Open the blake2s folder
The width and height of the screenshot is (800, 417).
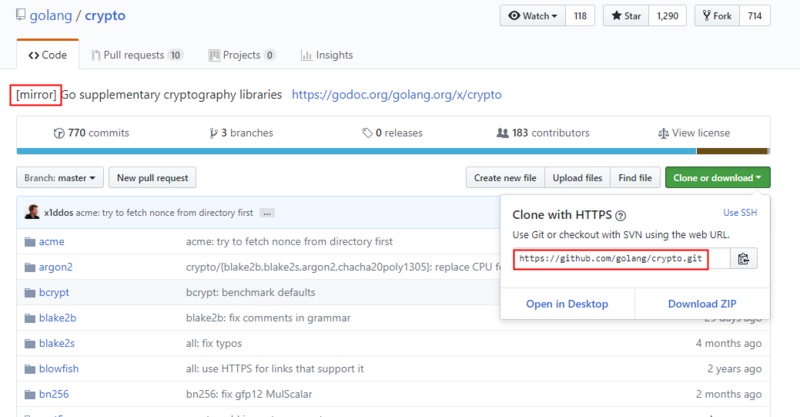(57, 344)
